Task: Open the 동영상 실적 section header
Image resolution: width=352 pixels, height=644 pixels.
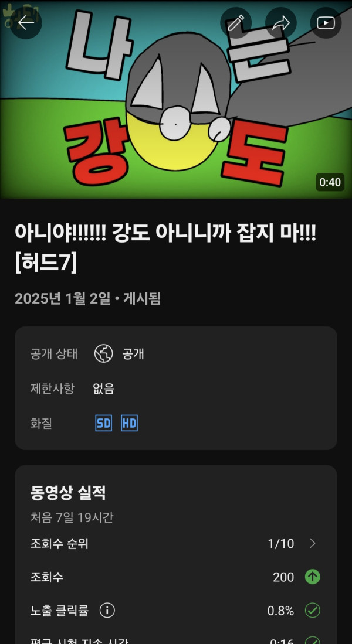Action: tap(68, 492)
